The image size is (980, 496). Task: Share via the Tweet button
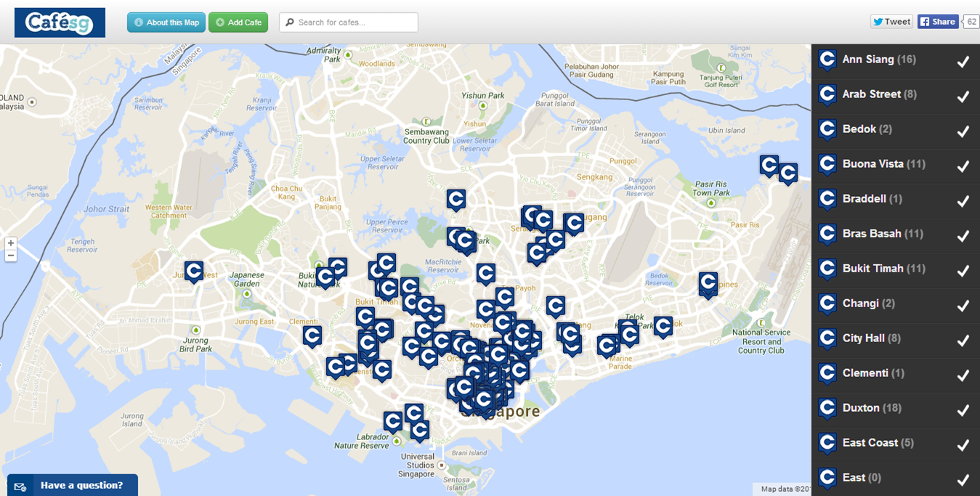891,22
